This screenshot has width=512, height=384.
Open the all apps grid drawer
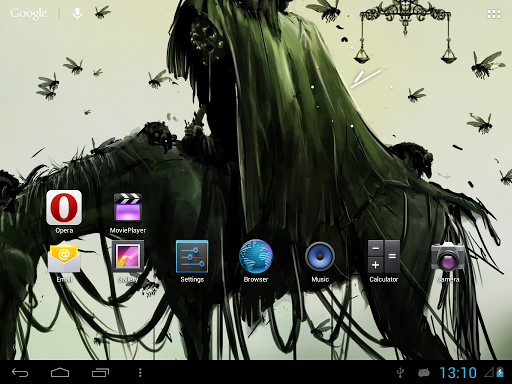[x=494, y=14]
